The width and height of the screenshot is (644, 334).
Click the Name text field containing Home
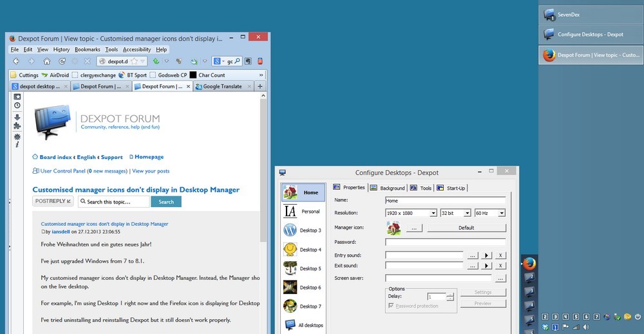[444, 201]
